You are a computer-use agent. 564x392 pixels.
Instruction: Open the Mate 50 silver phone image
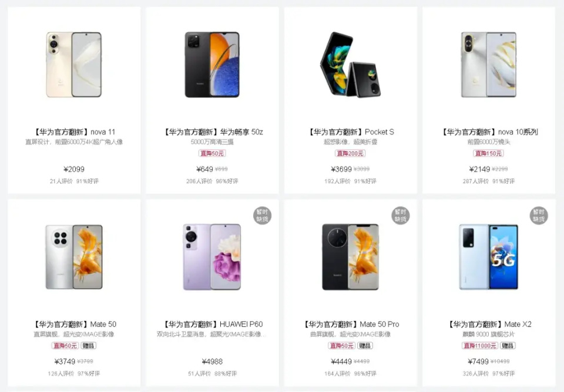click(x=74, y=257)
